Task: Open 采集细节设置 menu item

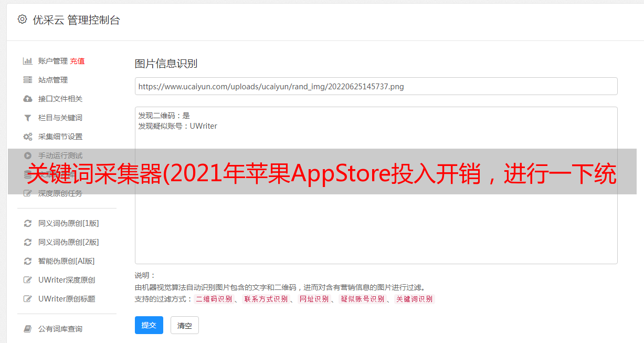Action: (60, 137)
